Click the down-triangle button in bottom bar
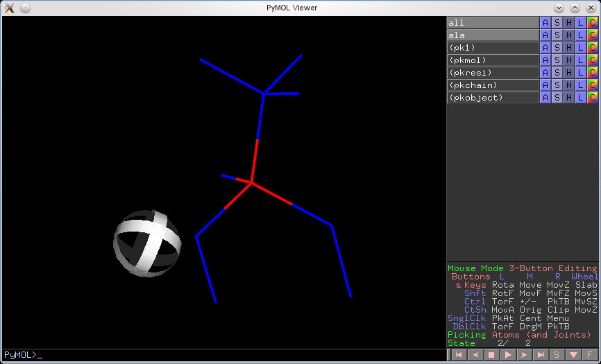Image resolution: width=601 pixels, height=364 pixels. pos(573,355)
